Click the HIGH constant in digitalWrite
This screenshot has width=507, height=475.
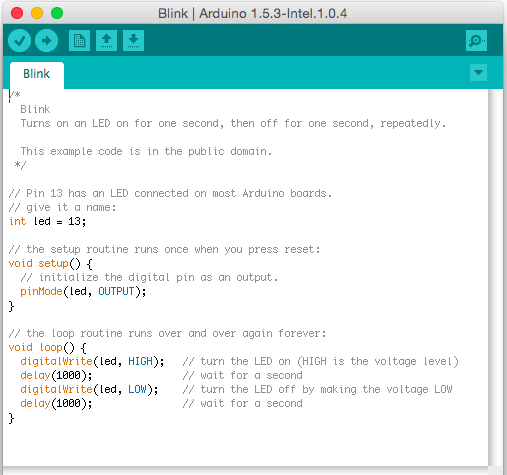140,362
